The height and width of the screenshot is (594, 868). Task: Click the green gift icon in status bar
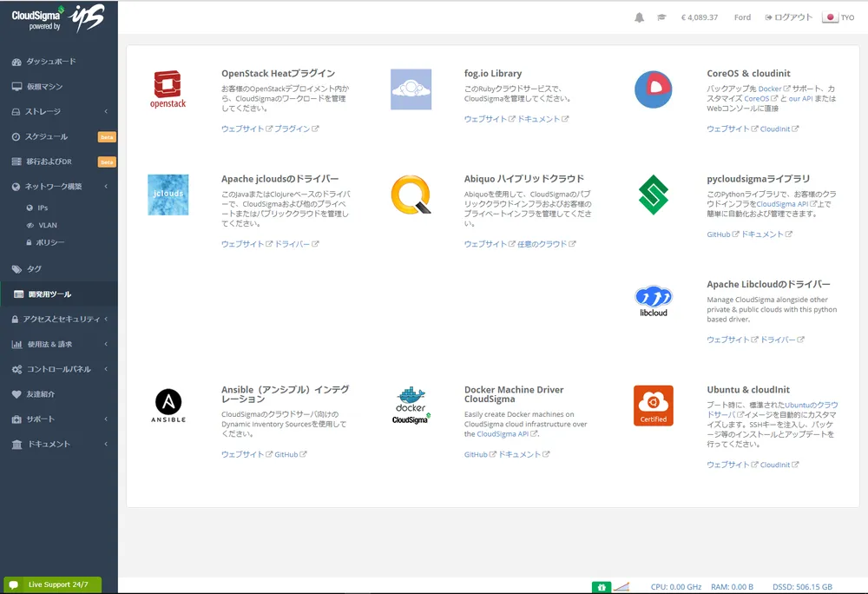pos(602,587)
